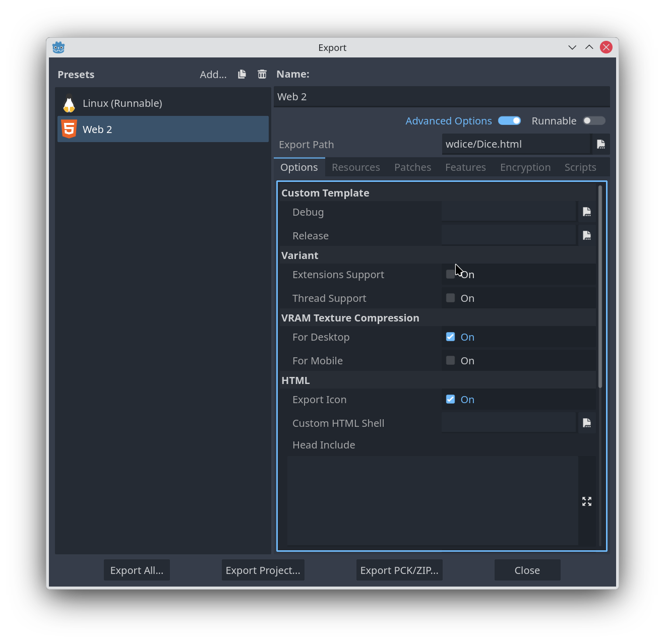This screenshot has width=665, height=644.
Task: Click the Godot logo in title bar
Action: (x=58, y=47)
